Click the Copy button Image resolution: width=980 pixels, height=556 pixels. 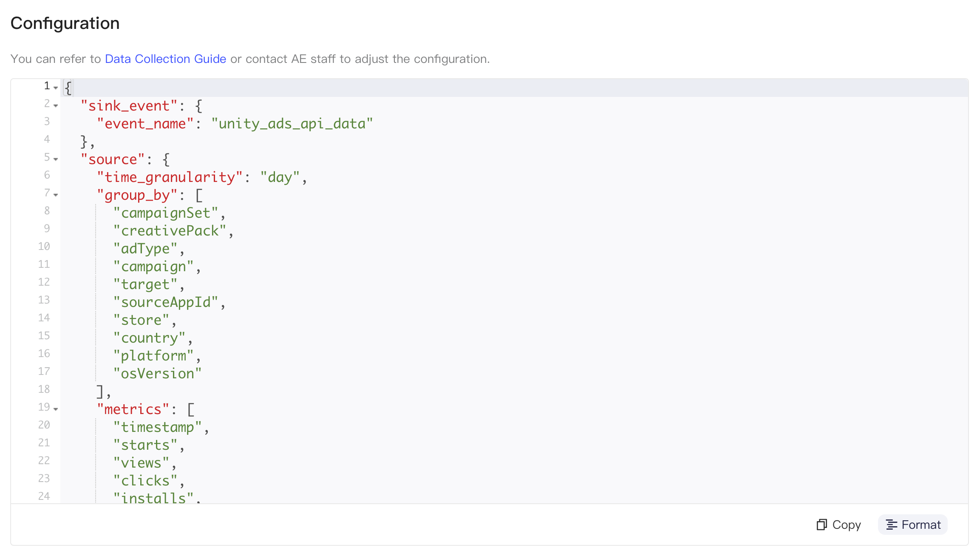pos(838,525)
